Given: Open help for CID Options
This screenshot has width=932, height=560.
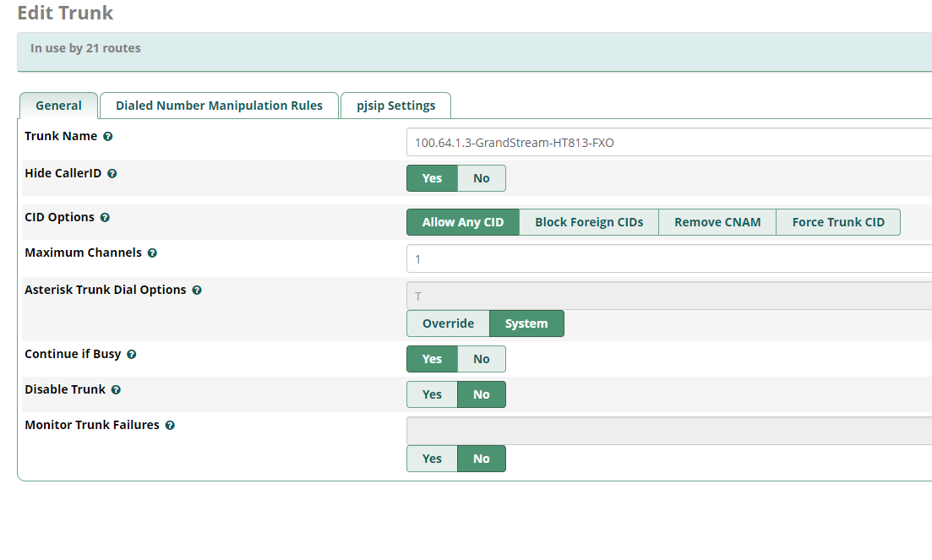Looking at the screenshot, I should coord(105,217).
